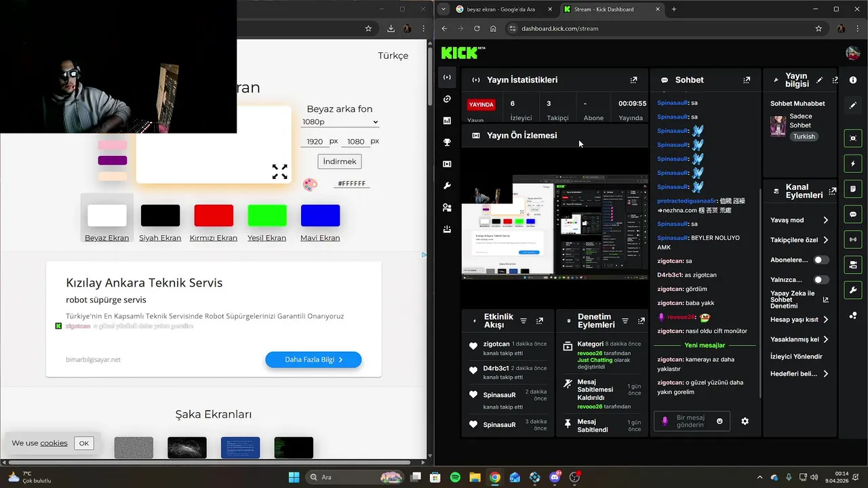Select the Mavi Ekran blue swatch
Image resolution: width=868 pixels, height=488 pixels.
pyautogui.click(x=320, y=216)
